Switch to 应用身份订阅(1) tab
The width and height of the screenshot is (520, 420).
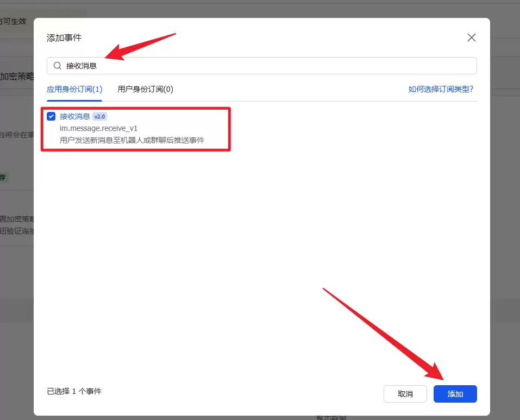coord(74,89)
